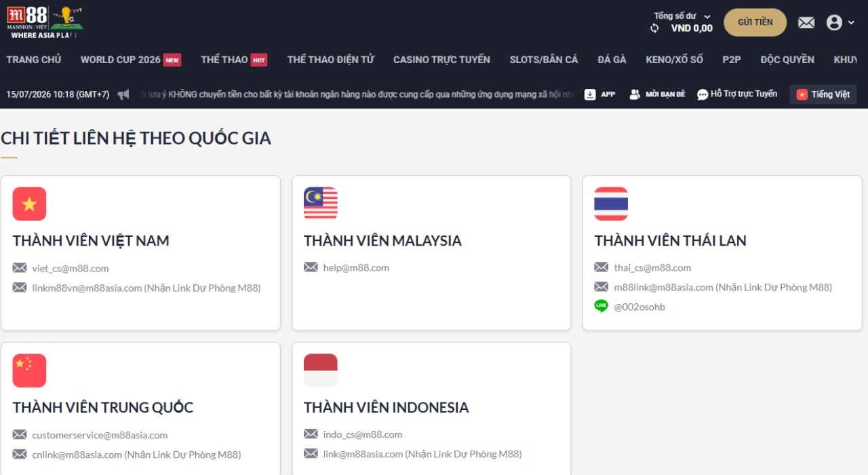Click the Indonesia flag icon

click(x=321, y=370)
